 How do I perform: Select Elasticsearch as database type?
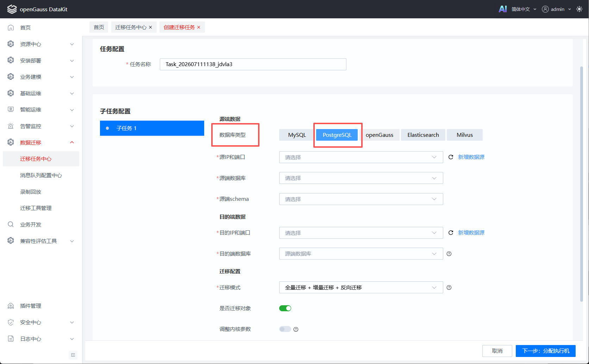pos(423,135)
